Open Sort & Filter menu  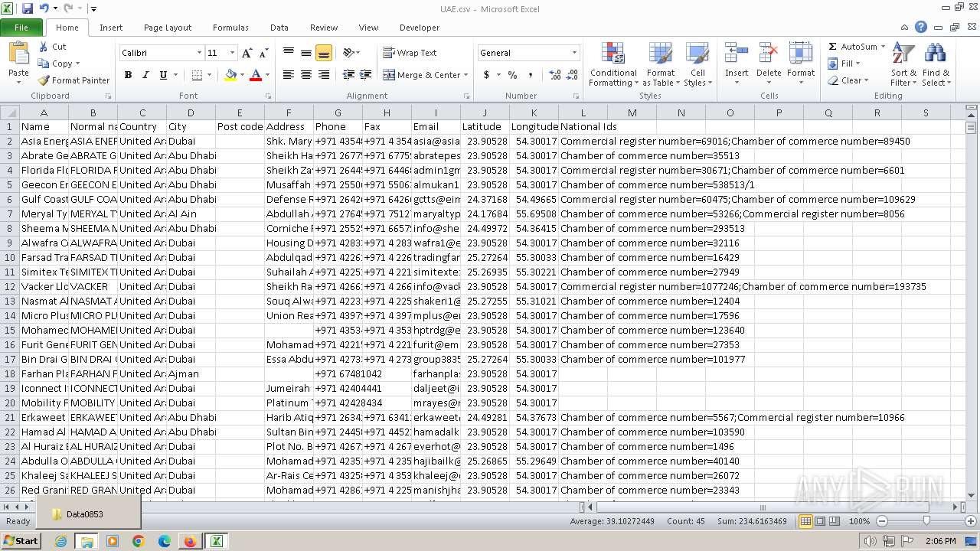[x=903, y=65]
